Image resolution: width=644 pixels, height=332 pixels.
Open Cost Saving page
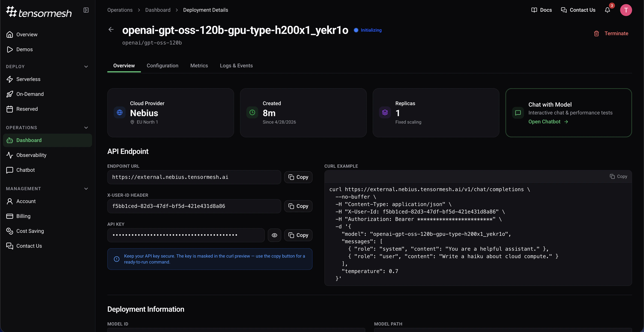[48, 231]
